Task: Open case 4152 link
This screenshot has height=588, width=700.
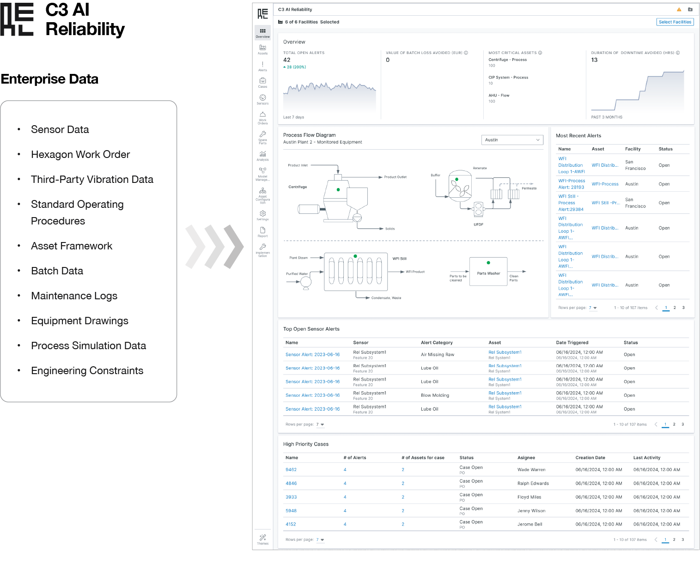Action: click(291, 524)
